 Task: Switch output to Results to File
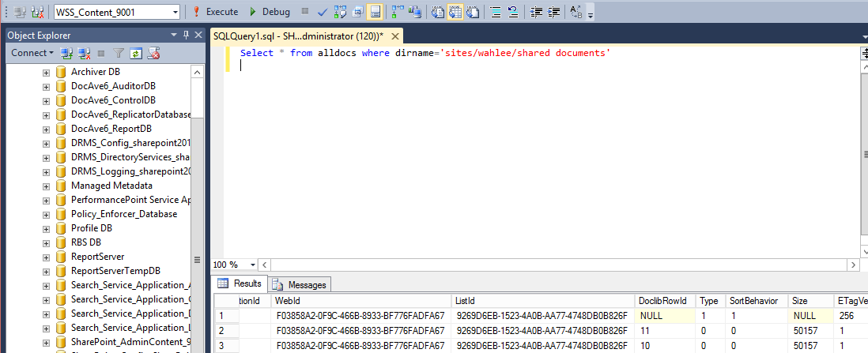pyautogui.click(x=472, y=12)
